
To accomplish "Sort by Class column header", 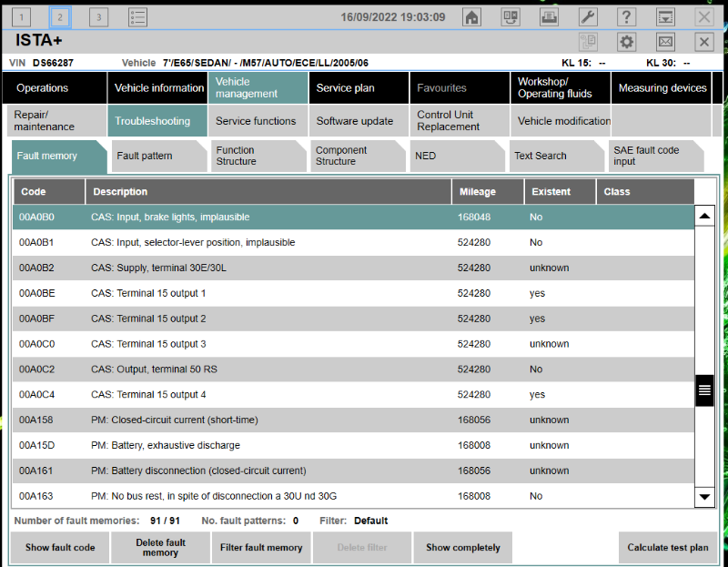I will [x=645, y=192].
